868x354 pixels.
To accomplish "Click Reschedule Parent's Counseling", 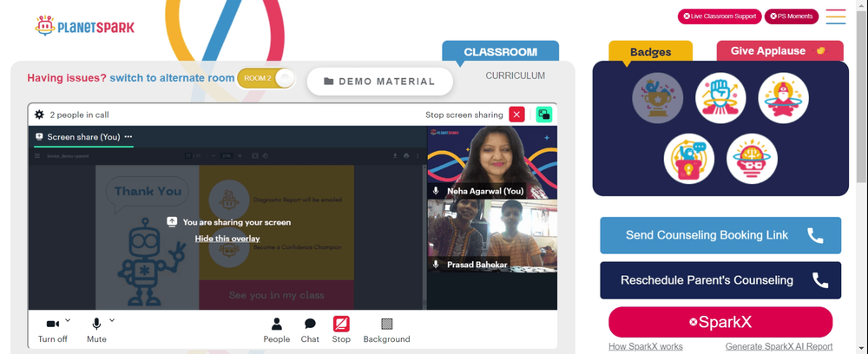I will tap(720, 280).
